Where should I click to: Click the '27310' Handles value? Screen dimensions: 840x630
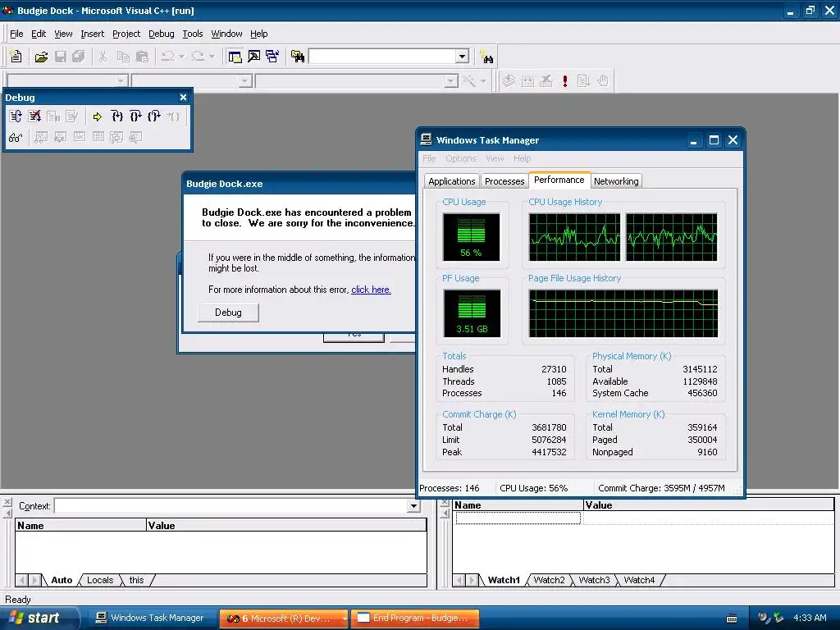[554, 369]
